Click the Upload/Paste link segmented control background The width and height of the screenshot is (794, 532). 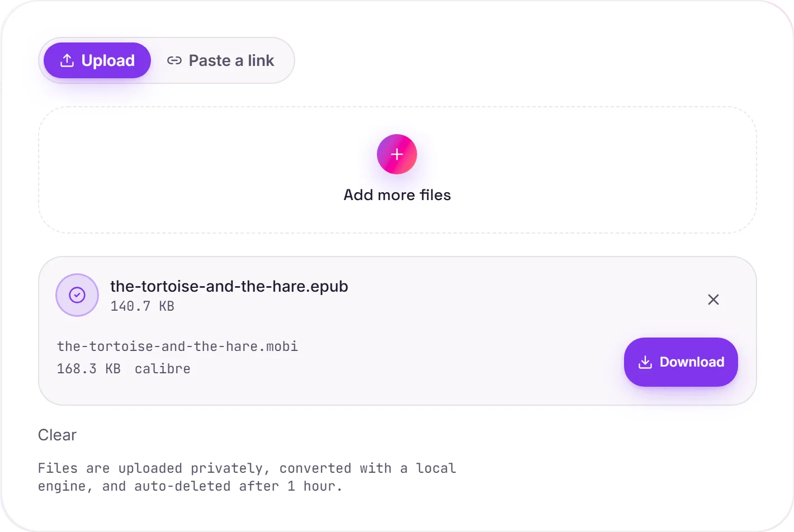(x=167, y=60)
